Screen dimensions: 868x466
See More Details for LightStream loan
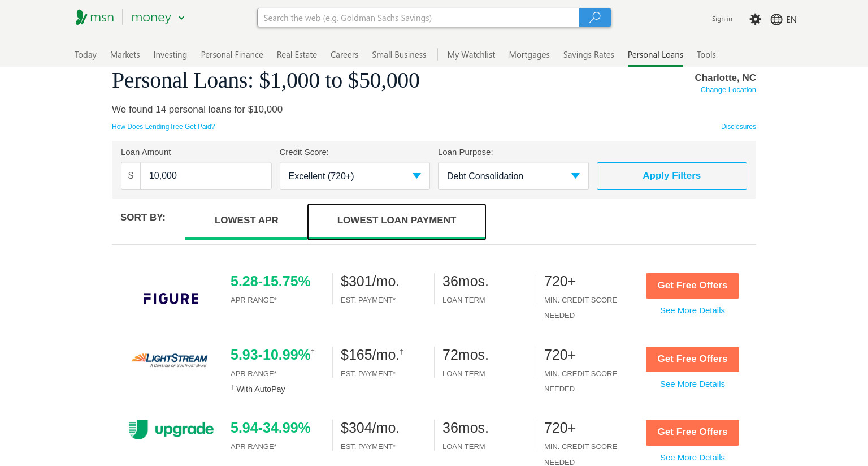click(x=692, y=384)
